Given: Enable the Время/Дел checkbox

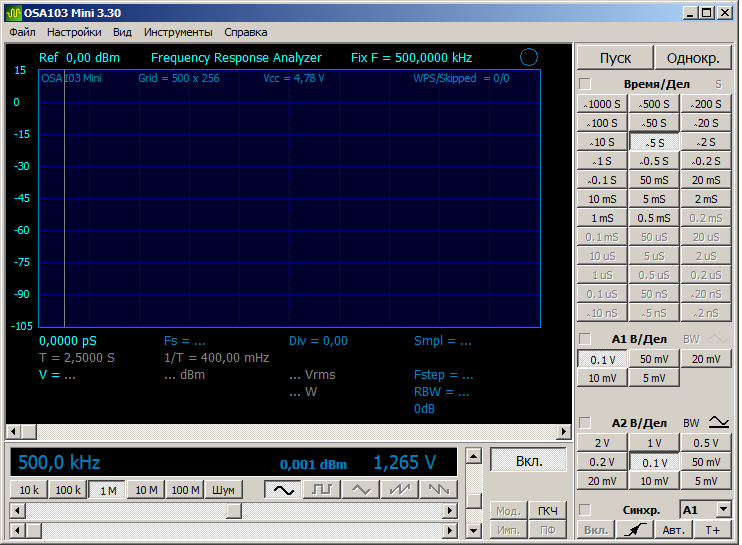Looking at the screenshot, I should coord(585,84).
